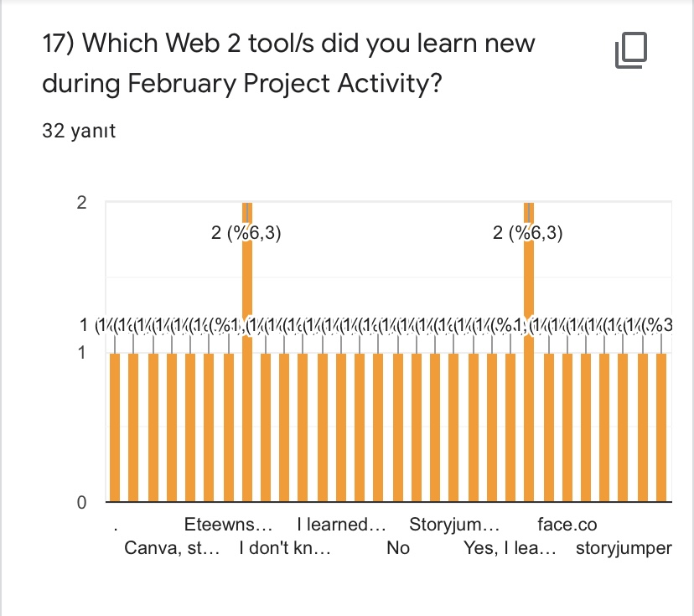Click the "I don't kn…" axis label
The height and width of the screenshot is (616, 694).
coord(285,550)
